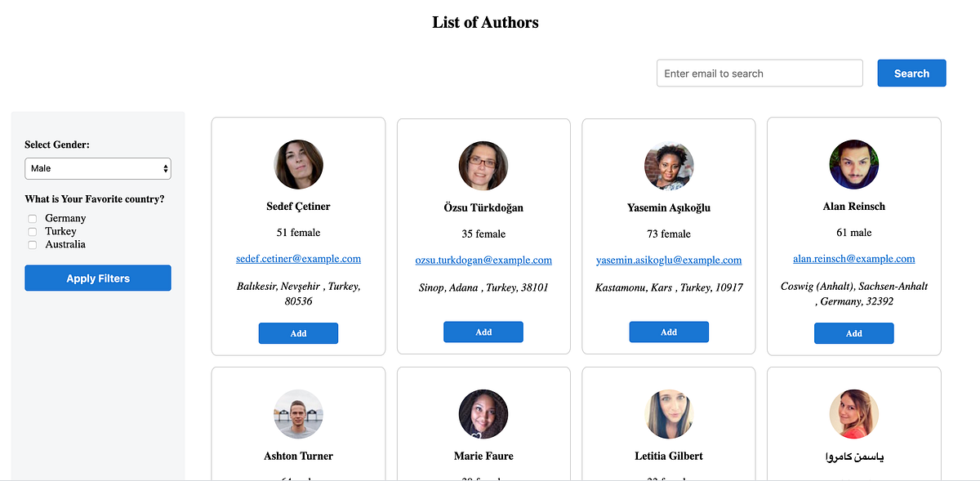Screen dimensions: 980x481
Task: Focus the email search input field
Action: [759, 73]
